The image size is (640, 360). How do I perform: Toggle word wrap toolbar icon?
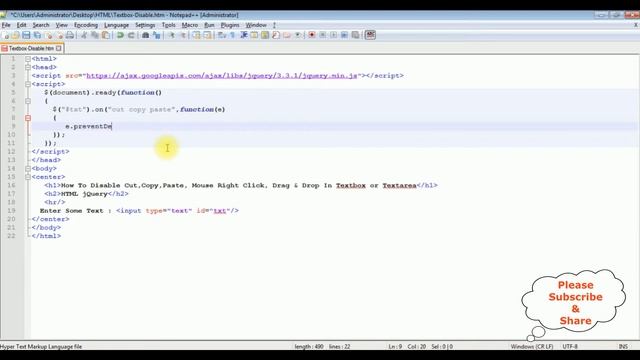point(222,35)
